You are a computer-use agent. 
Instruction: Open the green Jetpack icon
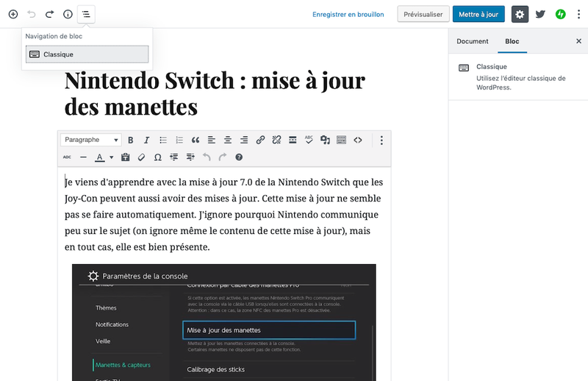[x=561, y=14]
